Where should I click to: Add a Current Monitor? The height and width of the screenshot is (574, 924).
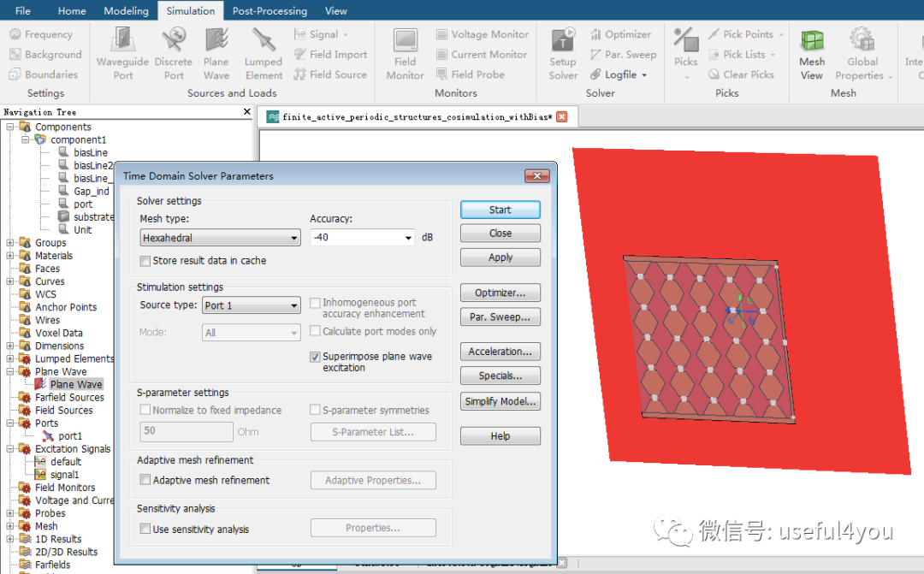(482, 54)
